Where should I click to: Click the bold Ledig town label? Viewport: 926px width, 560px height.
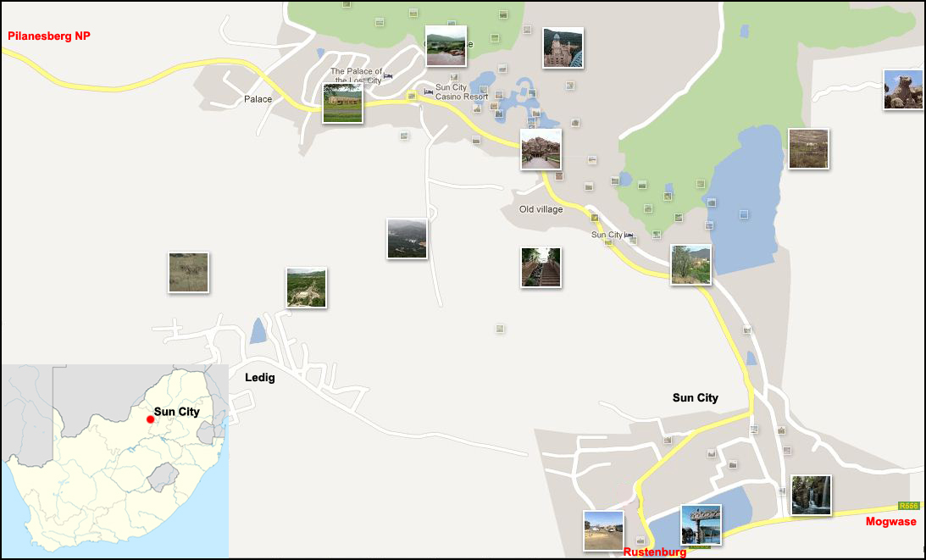(260, 378)
